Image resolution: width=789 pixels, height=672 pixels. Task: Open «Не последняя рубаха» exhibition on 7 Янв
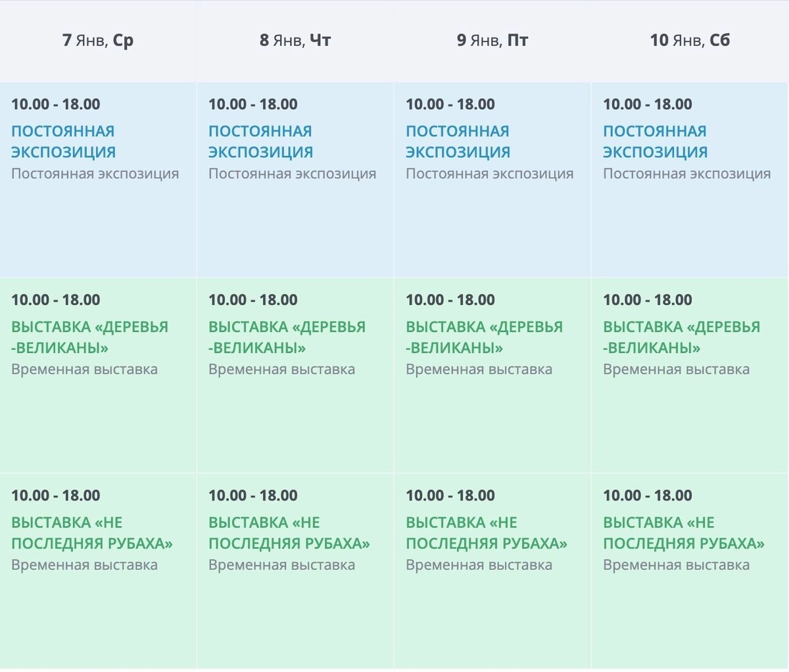(x=92, y=533)
